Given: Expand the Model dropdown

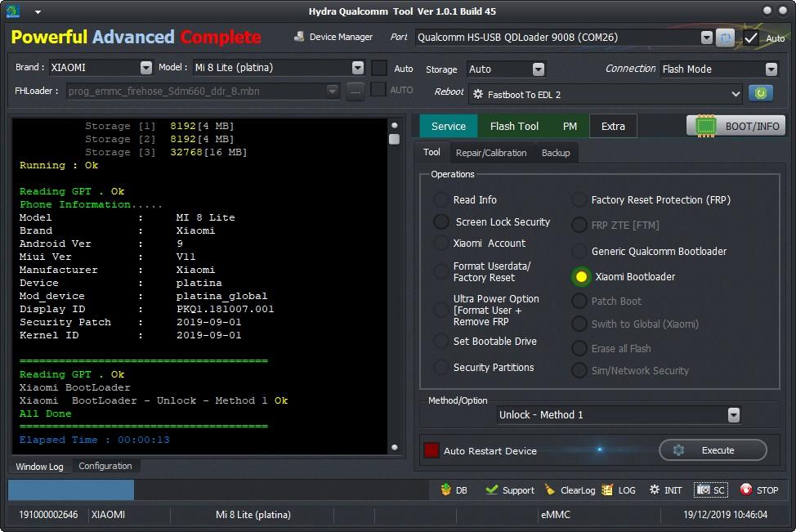Looking at the screenshot, I should (358, 68).
